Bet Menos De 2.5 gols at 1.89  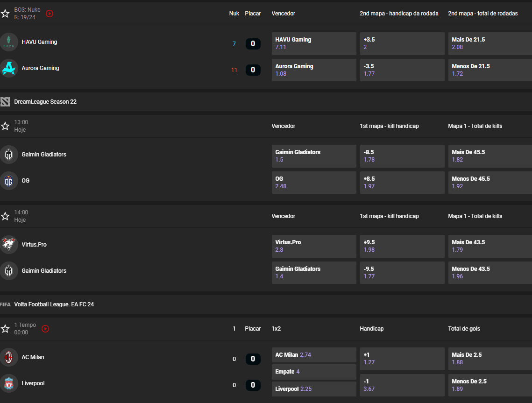pyautogui.click(x=489, y=385)
